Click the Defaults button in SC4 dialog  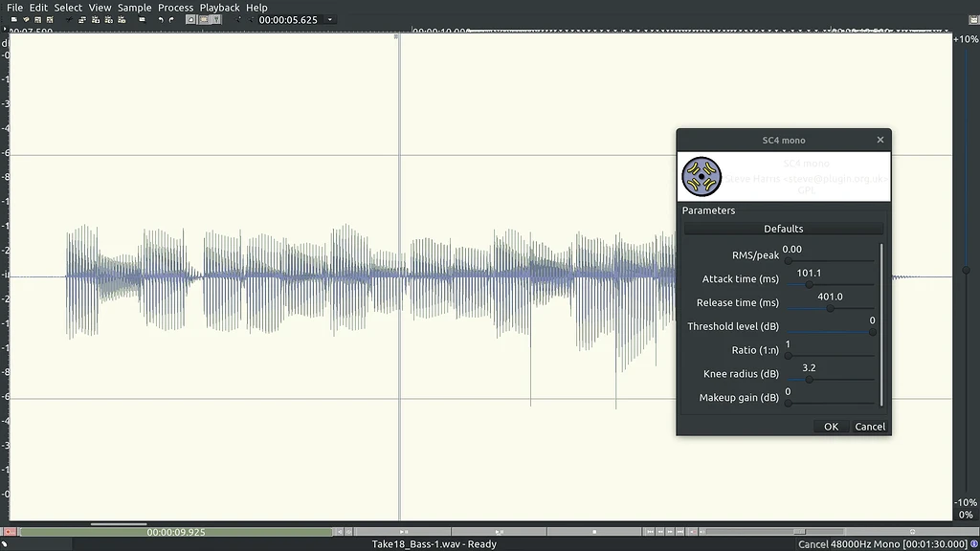(x=783, y=229)
